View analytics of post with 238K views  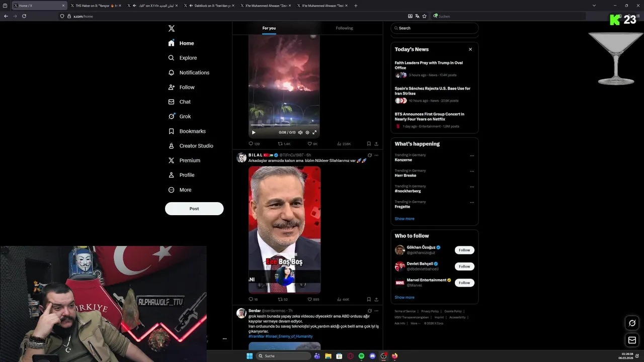pyautogui.click(x=344, y=144)
